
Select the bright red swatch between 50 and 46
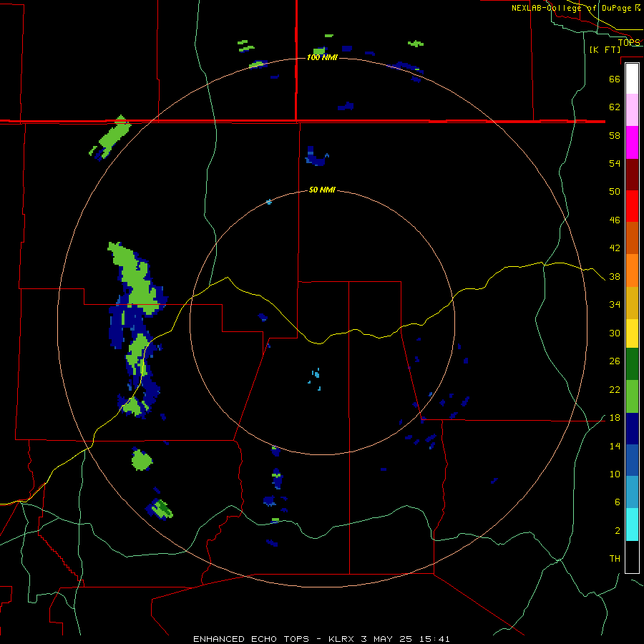point(632,206)
